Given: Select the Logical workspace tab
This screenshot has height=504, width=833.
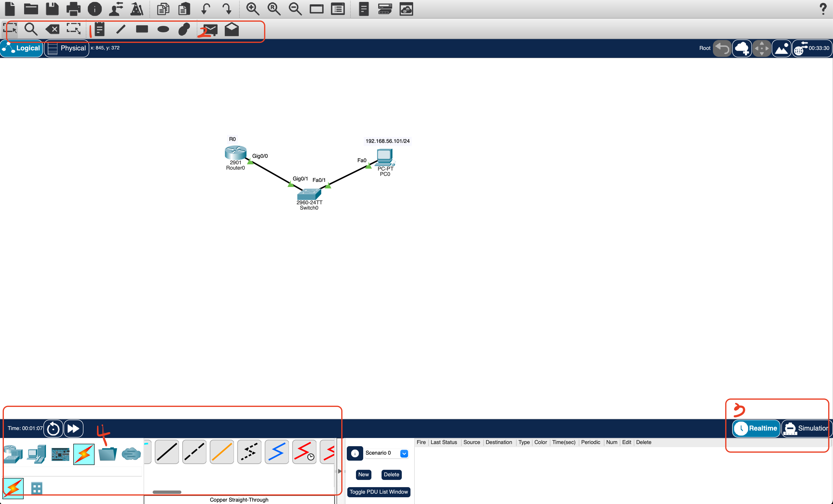Looking at the screenshot, I should click(22, 48).
